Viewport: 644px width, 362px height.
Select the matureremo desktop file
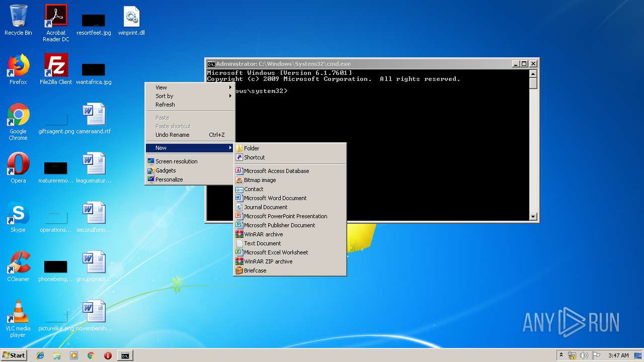(x=56, y=173)
